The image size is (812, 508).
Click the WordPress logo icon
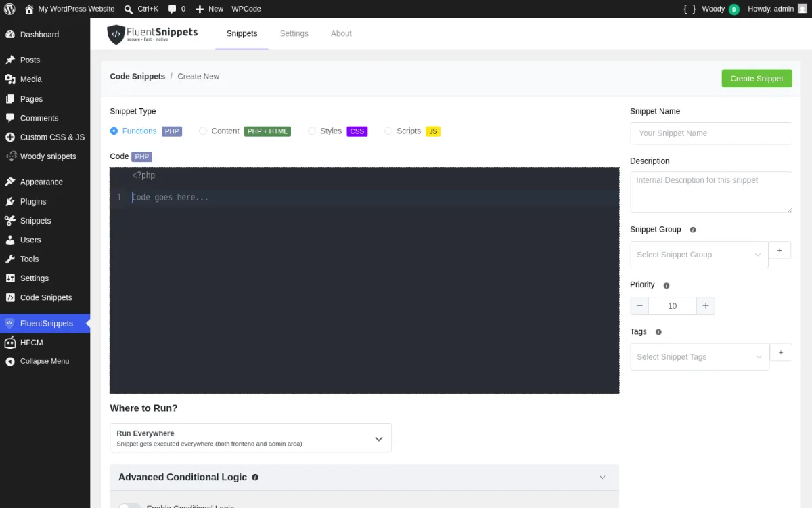pyautogui.click(x=9, y=9)
